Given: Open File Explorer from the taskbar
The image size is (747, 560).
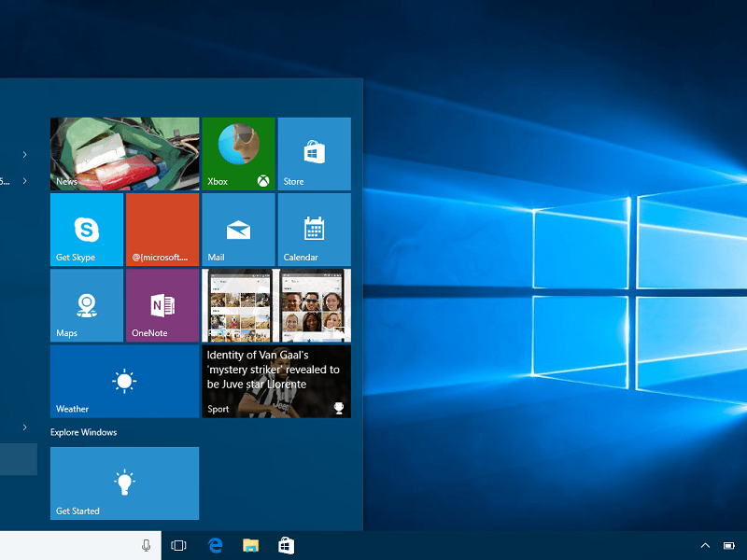Looking at the screenshot, I should (x=250, y=546).
